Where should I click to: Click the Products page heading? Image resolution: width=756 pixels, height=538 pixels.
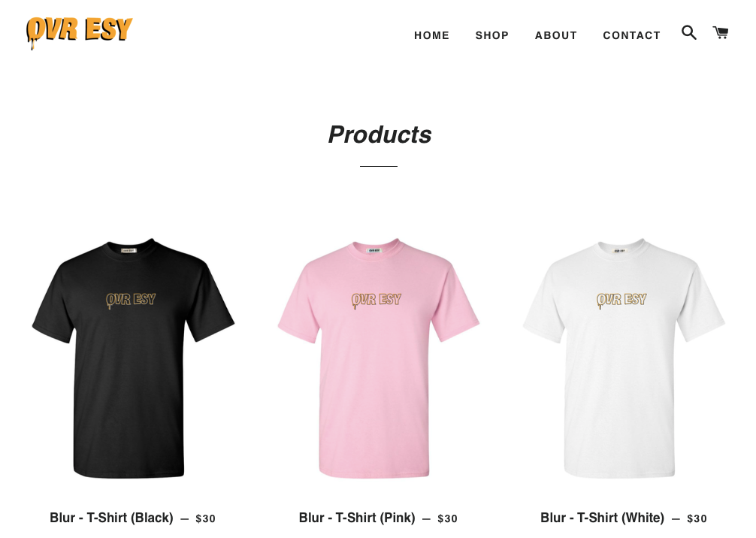pos(380,134)
